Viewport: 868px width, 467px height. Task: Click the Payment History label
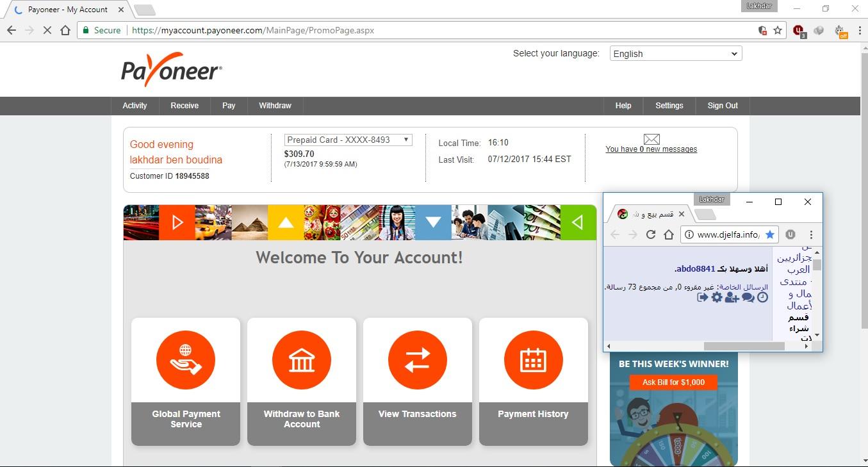[x=533, y=414]
